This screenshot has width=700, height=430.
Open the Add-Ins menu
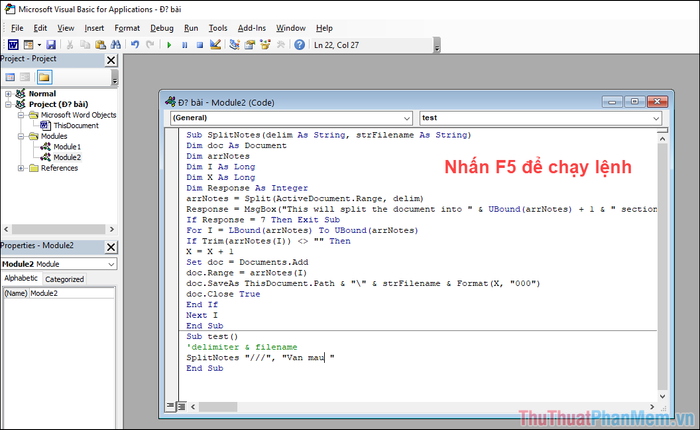coord(252,28)
